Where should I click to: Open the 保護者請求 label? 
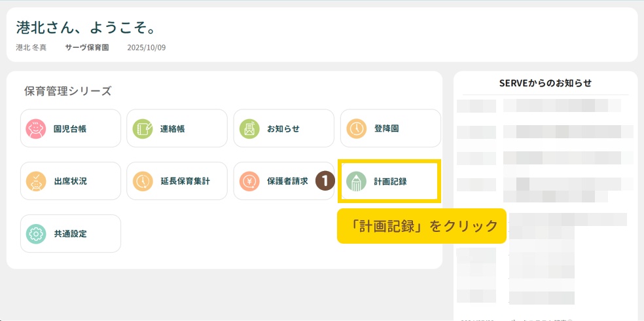point(287,181)
